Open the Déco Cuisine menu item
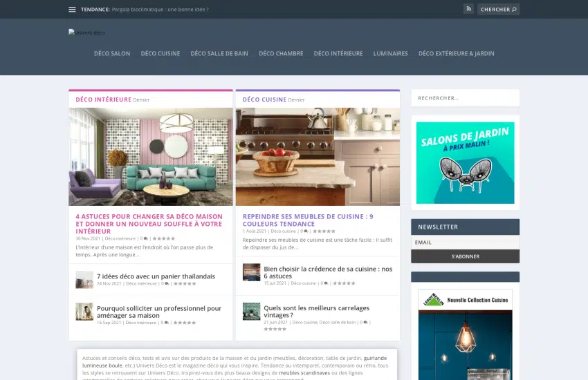Screen dimensions: 588x380 tap(160, 53)
